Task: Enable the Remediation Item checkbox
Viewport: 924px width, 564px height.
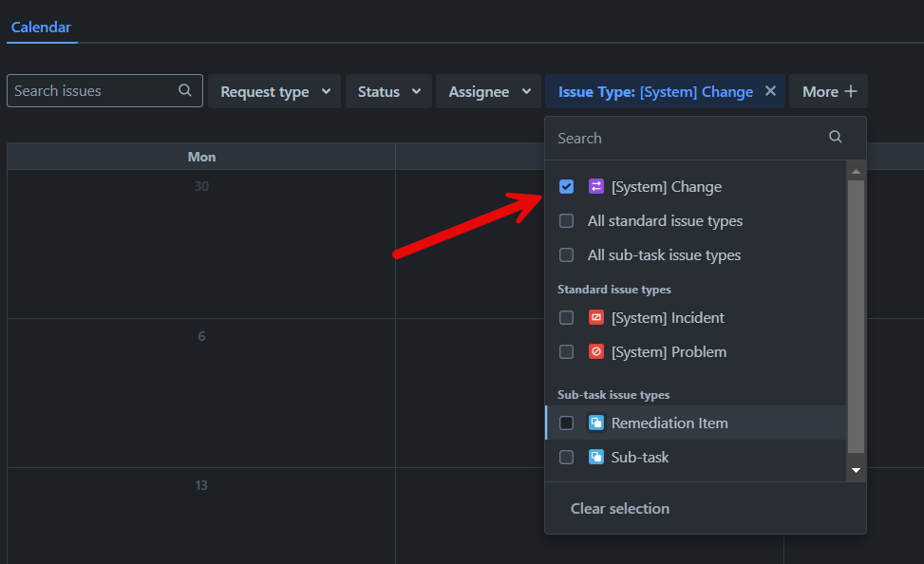Action: tap(566, 423)
